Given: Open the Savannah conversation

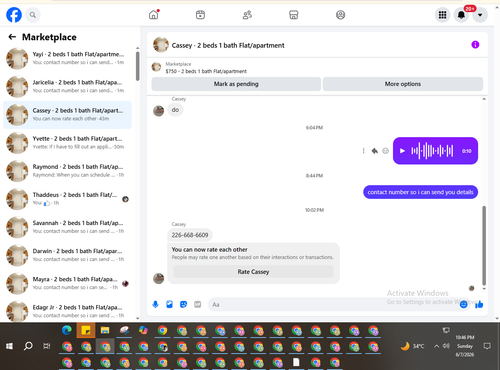Looking at the screenshot, I should [x=67, y=227].
